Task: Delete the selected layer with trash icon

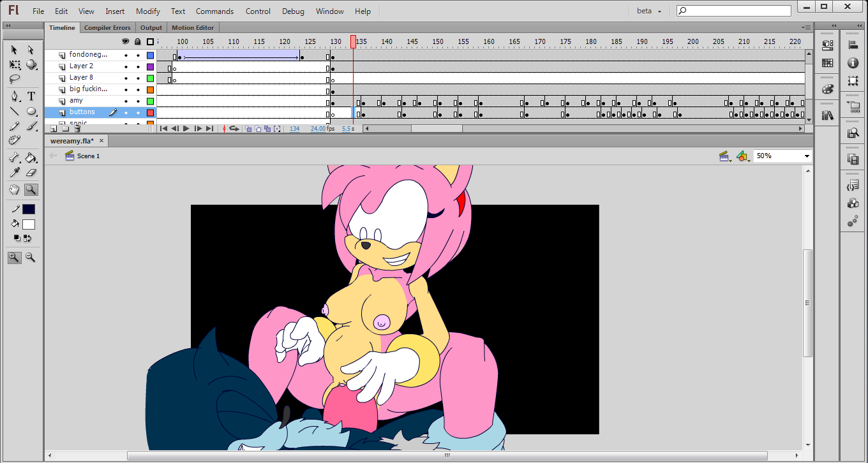Action: pos(77,129)
